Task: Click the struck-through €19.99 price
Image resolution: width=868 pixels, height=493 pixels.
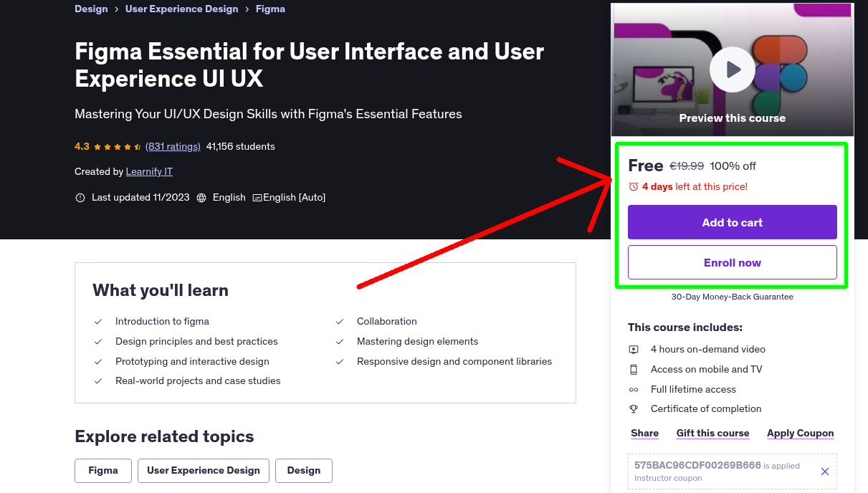Action: [x=687, y=166]
